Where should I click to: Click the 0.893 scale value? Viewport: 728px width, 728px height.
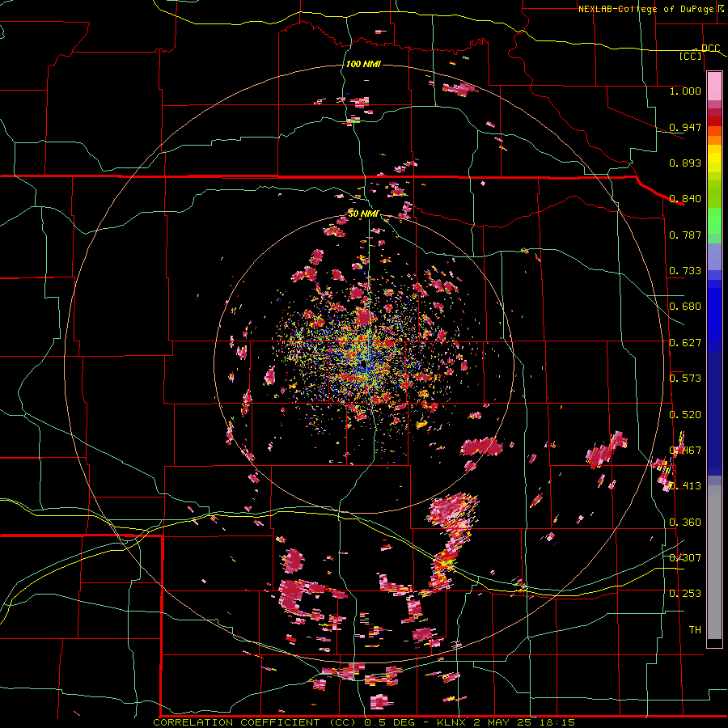pyautogui.click(x=685, y=163)
